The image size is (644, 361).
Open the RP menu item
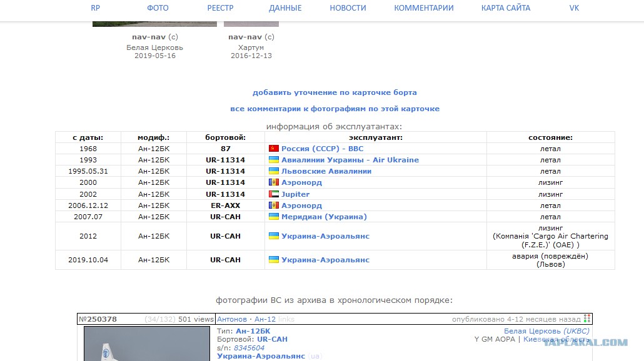95,7
